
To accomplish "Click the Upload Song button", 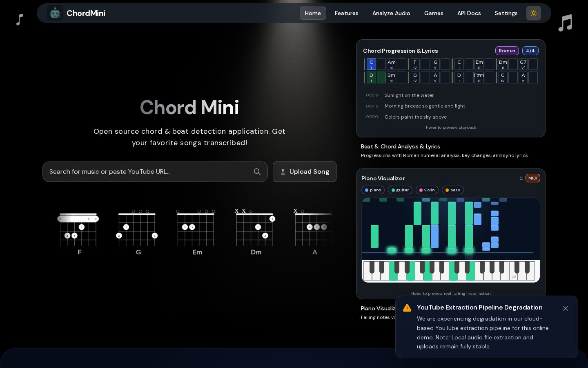I will click(x=305, y=172).
